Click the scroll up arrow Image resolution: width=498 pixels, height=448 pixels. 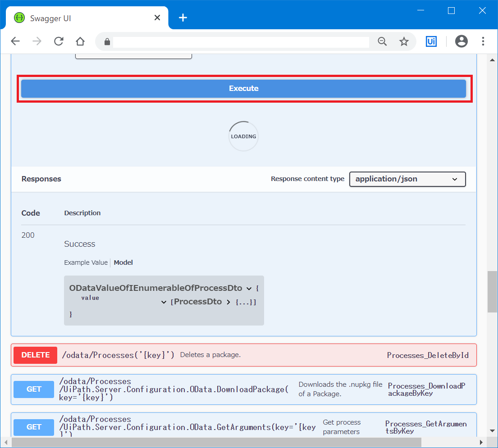coord(492,59)
